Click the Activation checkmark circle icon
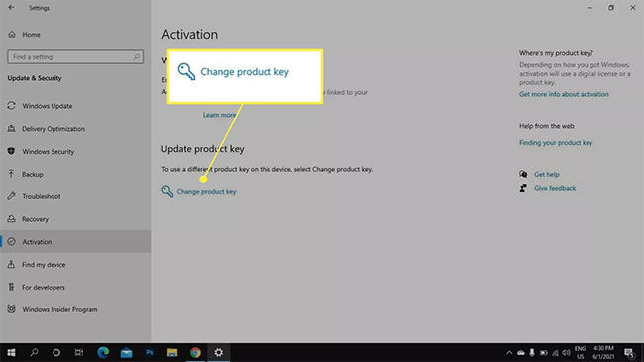Viewport: 644px width, 362px height. tap(12, 242)
